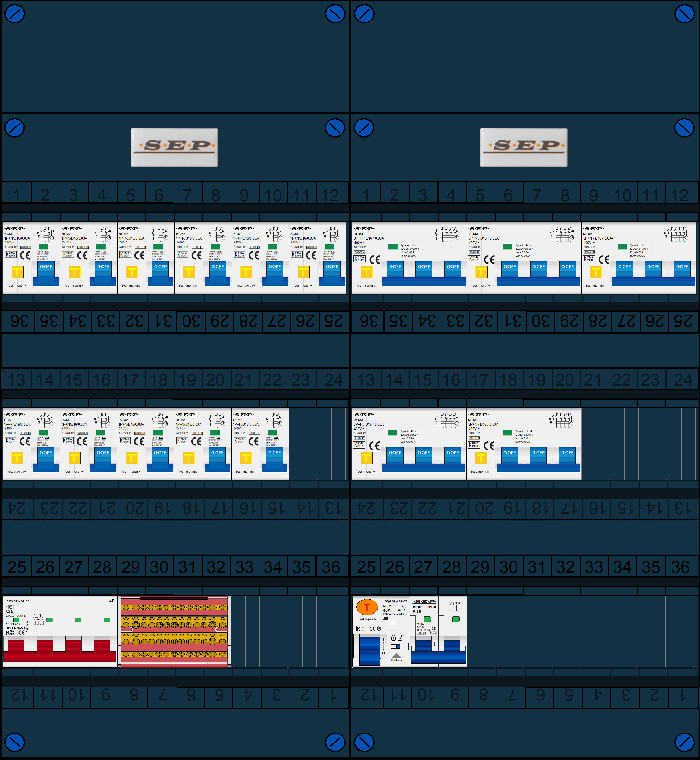This screenshot has width=700, height=760.
Task: Click the 4P label on HS1 main switch
Action: pos(112,601)
